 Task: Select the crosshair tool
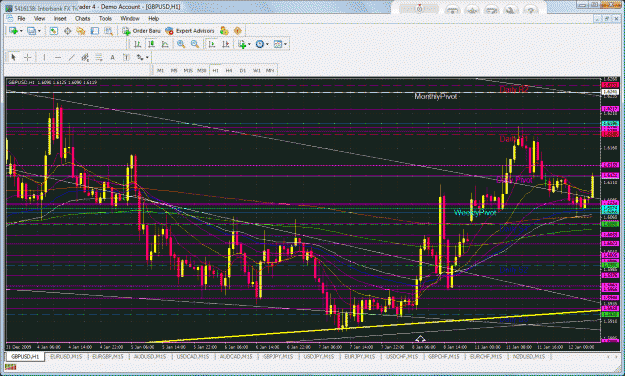[27, 57]
